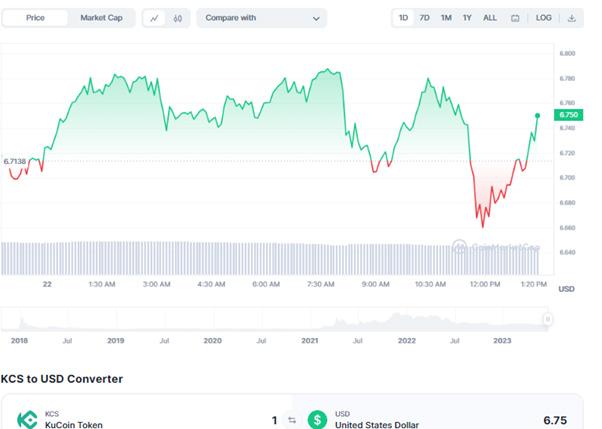Swap KCS and USD conversion direction
The height and width of the screenshot is (429, 602).
(x=292, y=420)
